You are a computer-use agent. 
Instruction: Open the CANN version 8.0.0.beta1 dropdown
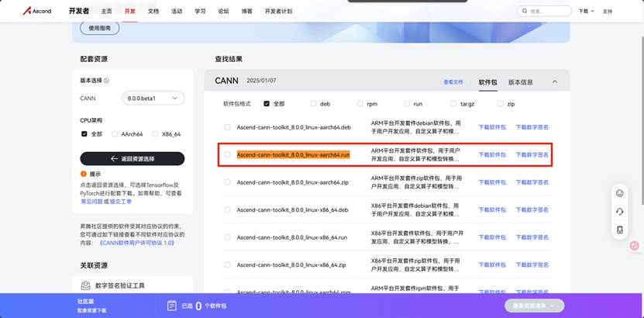[x=153, y=99]
